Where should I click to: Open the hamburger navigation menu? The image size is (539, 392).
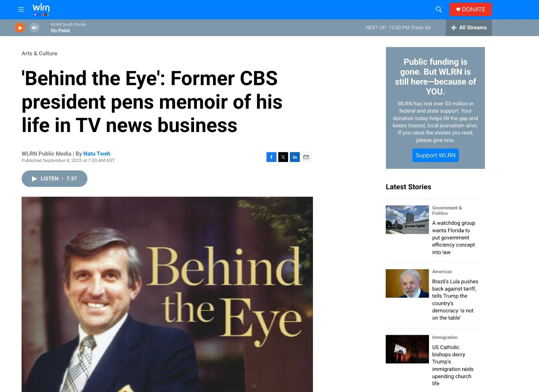[x=21, y=9]
